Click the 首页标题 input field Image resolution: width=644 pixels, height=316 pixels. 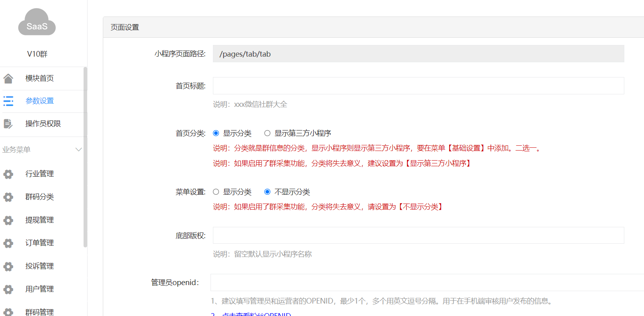click(418, 86)
